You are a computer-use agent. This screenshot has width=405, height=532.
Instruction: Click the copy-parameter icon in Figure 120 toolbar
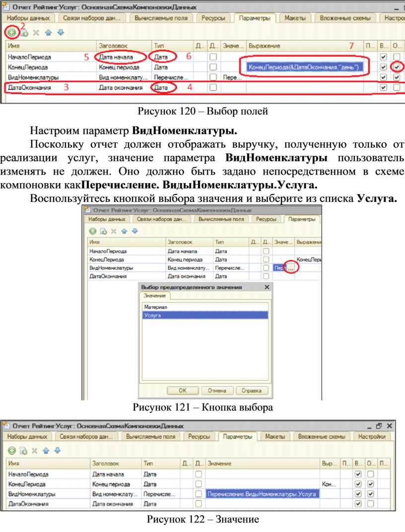point(24,33)
